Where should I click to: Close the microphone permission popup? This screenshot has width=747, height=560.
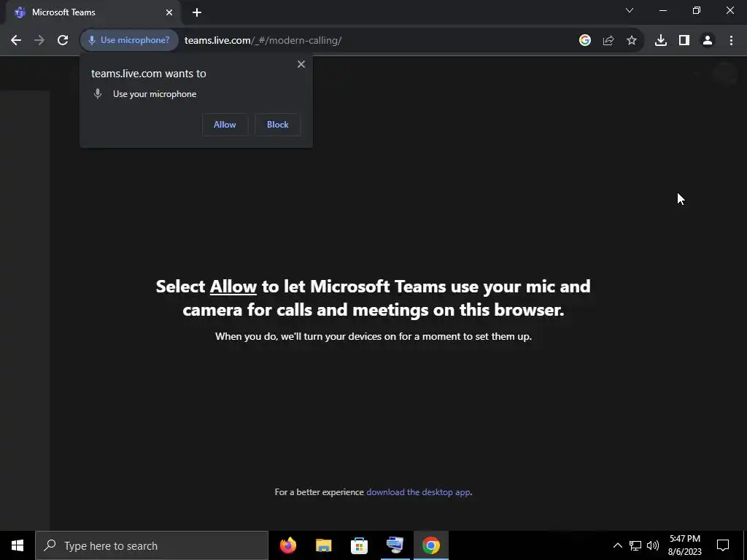pos(301,64)
